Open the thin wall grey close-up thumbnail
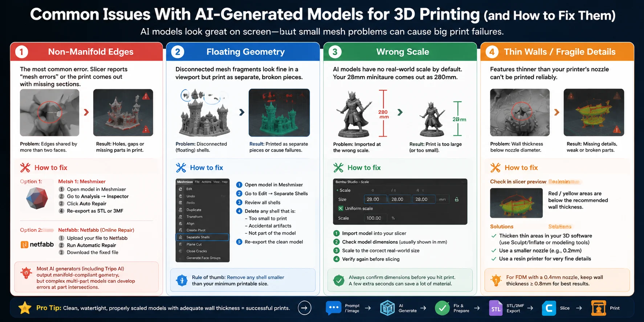The image size is (644, 322). pos(520,113)
